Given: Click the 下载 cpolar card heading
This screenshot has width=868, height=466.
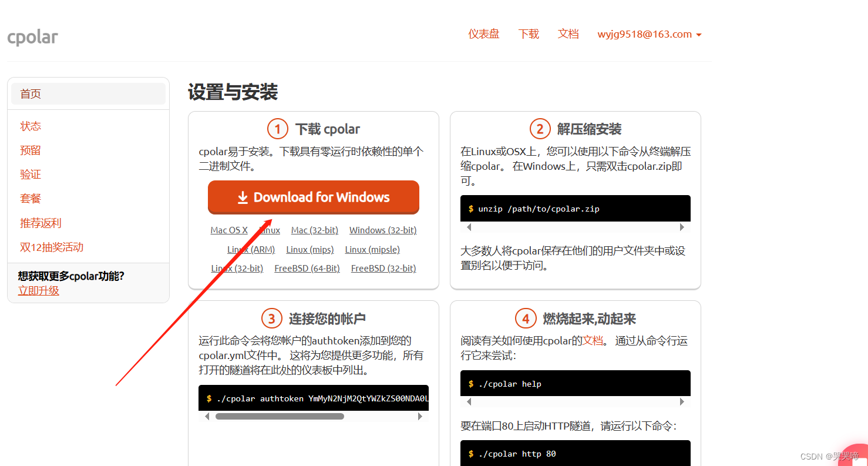Looking at the screenshot, I should click(x=328, y=129).
